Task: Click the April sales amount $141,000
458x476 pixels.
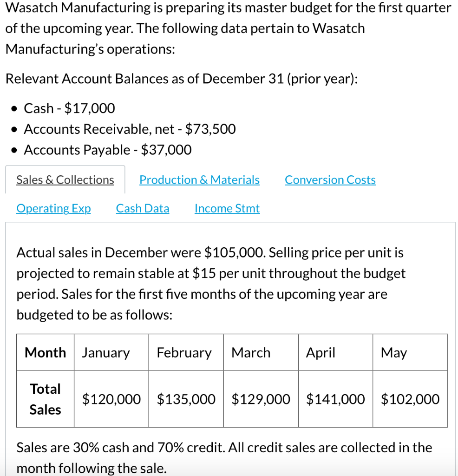Action: [335, 399]
